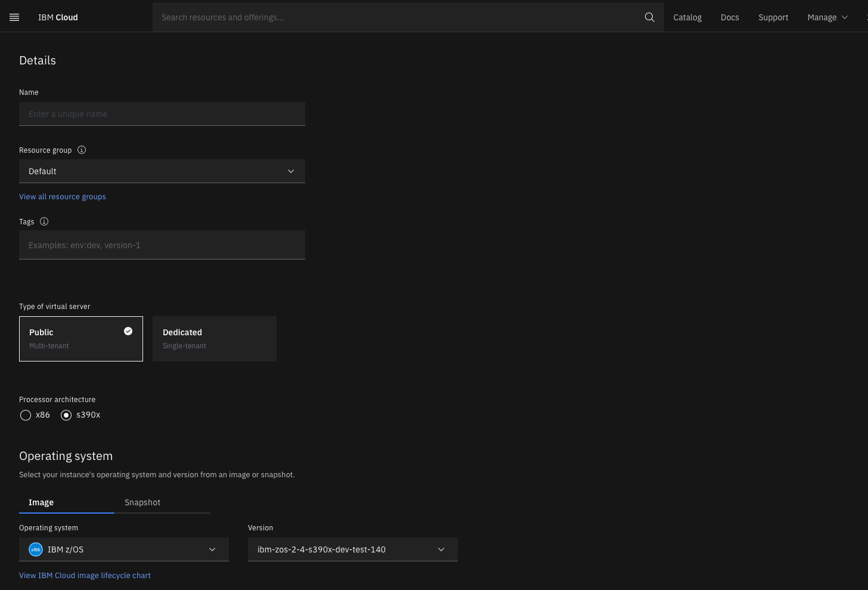The height and width of the screenshot is (590, 868).
Task: Expand the Manage menu
Action: click(x=827, y=17)
